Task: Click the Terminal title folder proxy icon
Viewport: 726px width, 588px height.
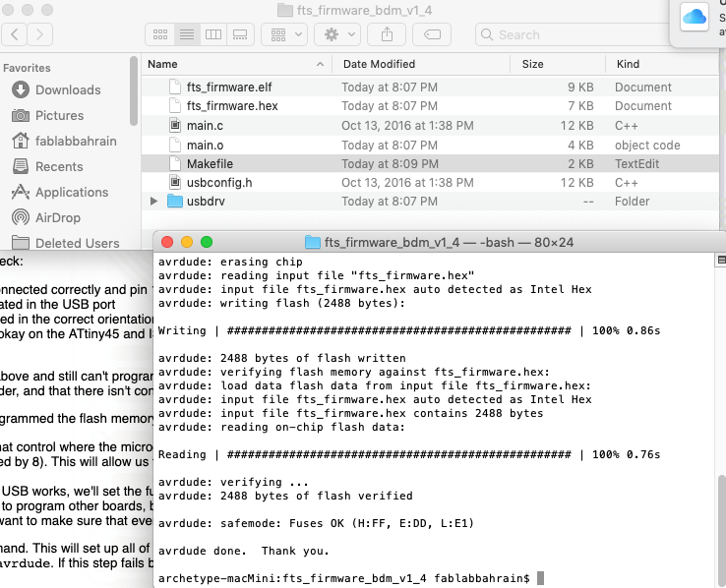Action: pyautogui.click(x=313, y=242)
